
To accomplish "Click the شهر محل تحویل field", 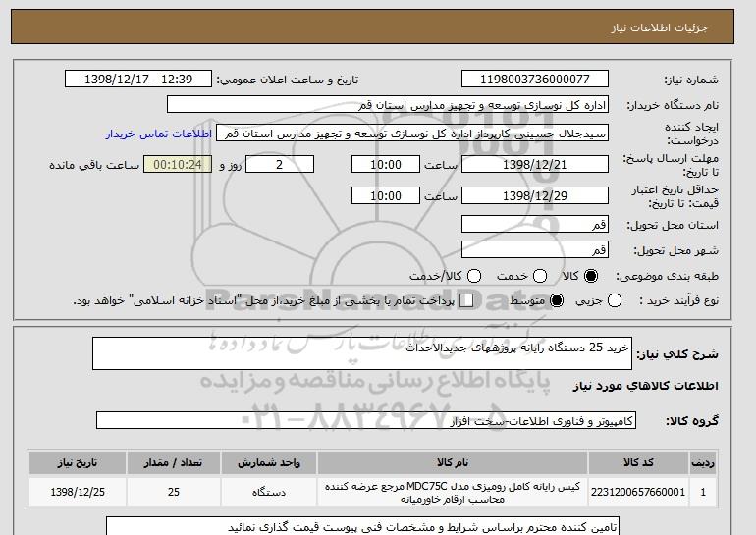I will pyautogui.click(x=535, y=249).
